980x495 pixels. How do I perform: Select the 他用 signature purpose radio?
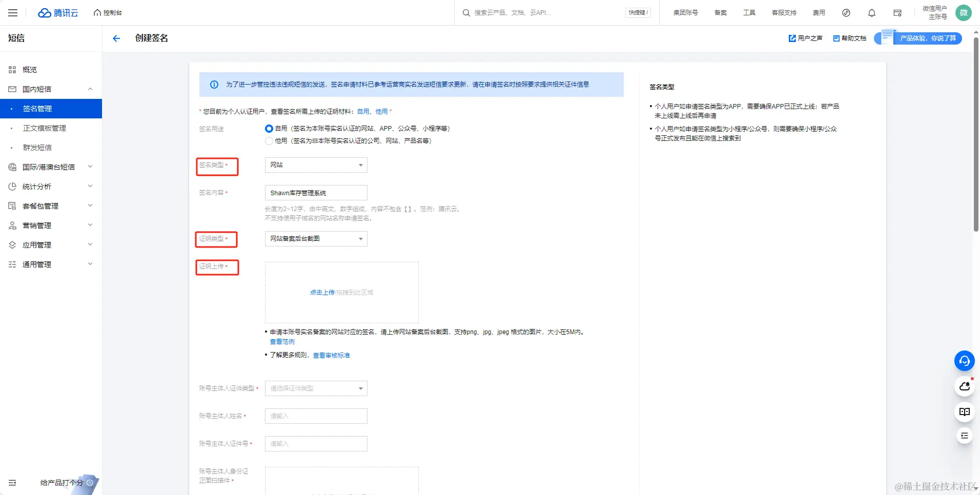tap(269, 141)
